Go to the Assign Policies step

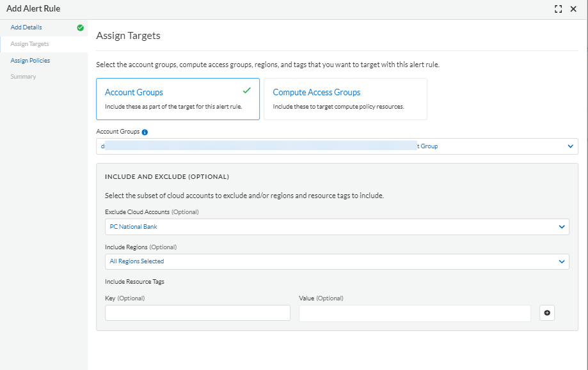(x=30, y=60)
